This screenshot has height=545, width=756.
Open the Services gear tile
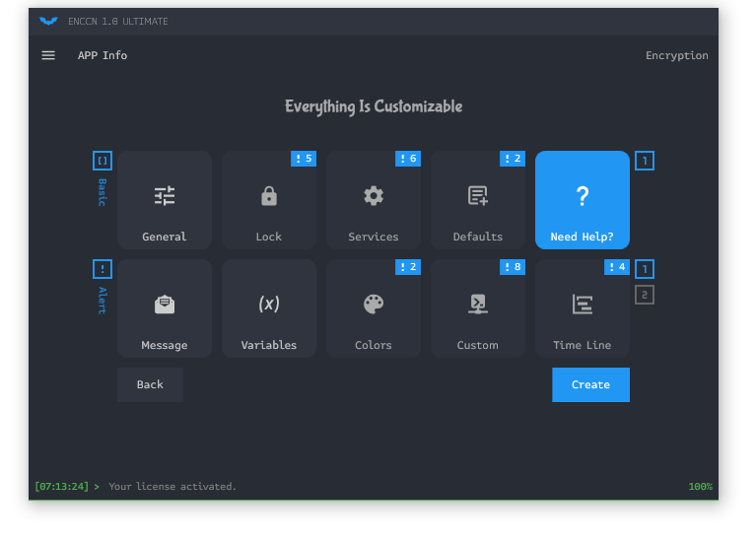coord(374,200)
